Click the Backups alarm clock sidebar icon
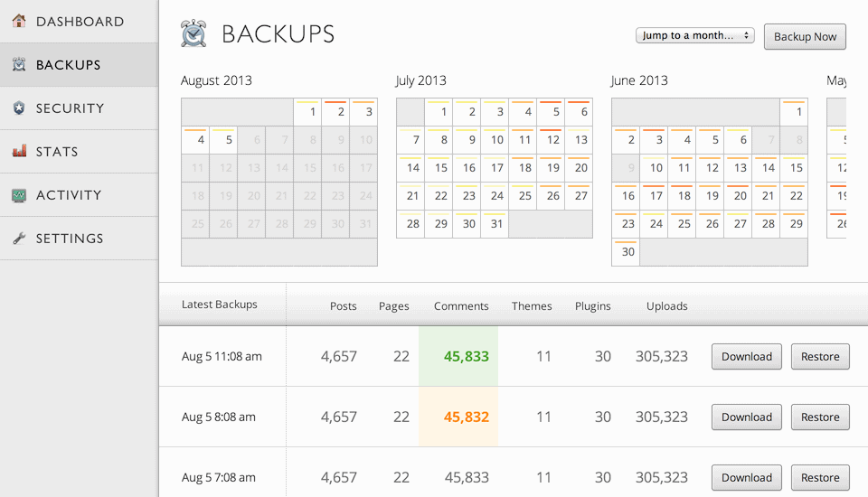Viewport: 868px width, 497px height. pos(19,64)
